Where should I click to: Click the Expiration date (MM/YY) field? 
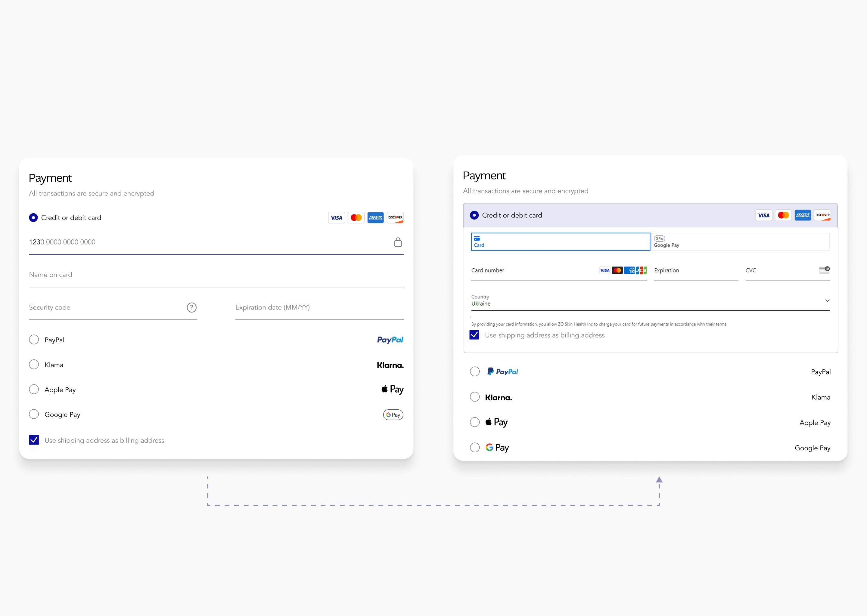[319, 308]
